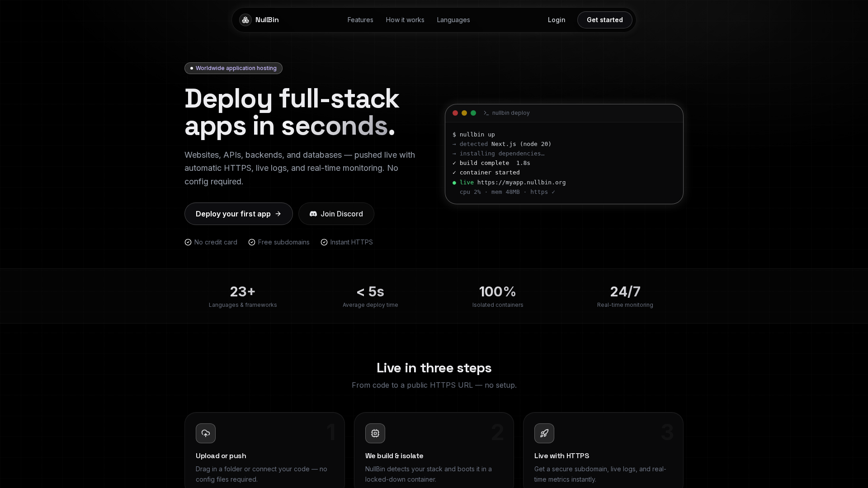Click the We build & isolate card title

click(x=394, y=456)
